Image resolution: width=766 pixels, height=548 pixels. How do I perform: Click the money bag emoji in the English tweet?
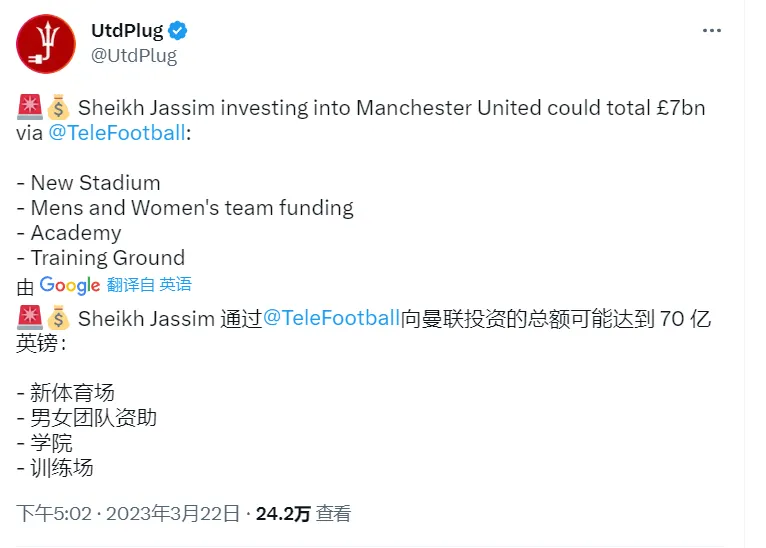(58, 107)
